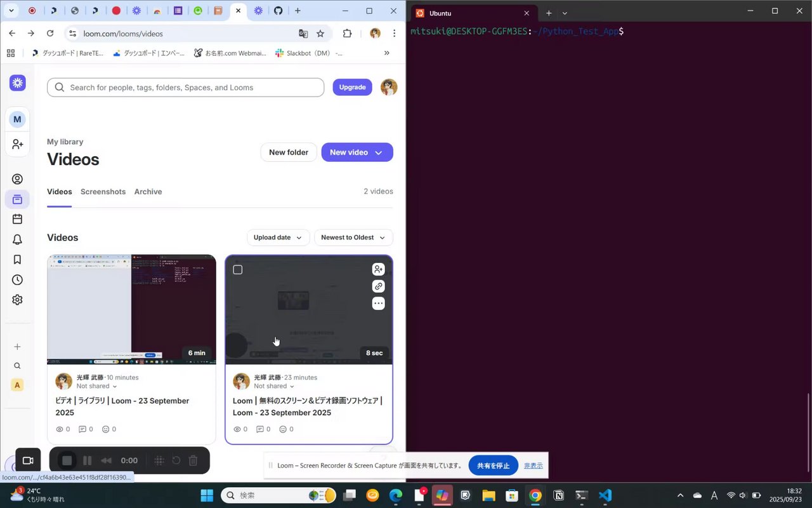Open the M workspace avatar
812x508 pixels.
(17, 119)
